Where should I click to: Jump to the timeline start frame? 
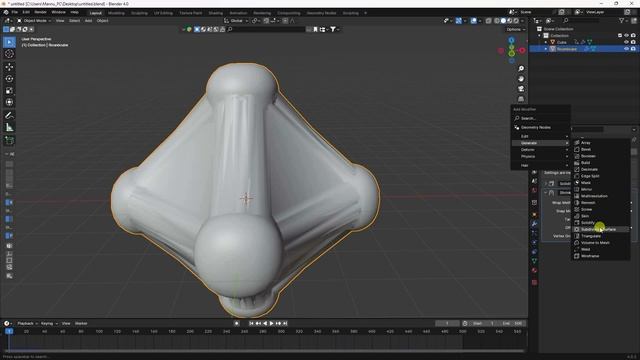pos(251,323)
